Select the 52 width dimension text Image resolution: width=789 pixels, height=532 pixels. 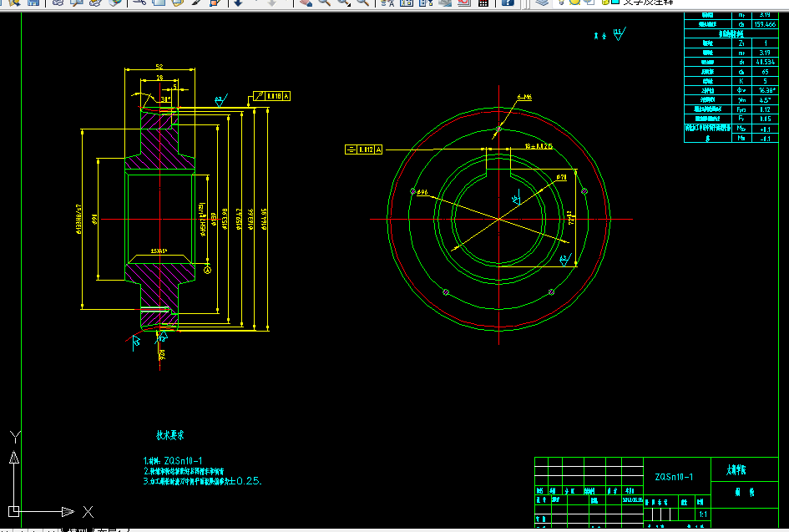tap(159, 67)
